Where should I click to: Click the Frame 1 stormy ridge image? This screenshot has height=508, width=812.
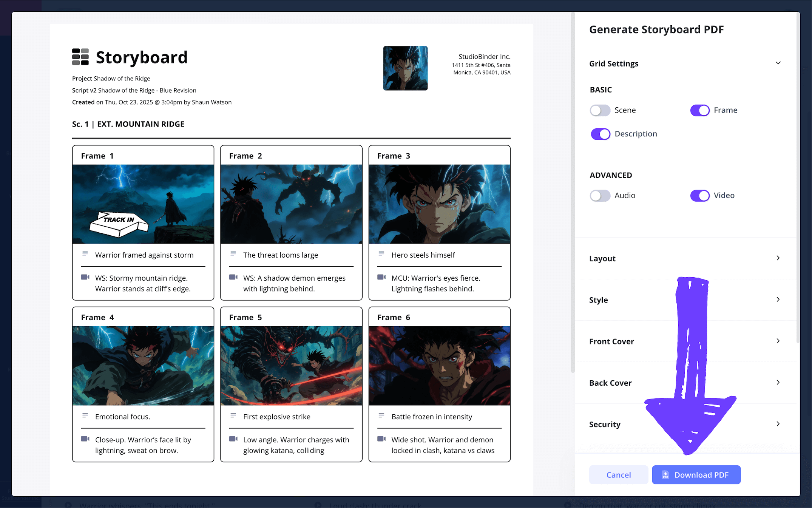click(x=143, y=204)
